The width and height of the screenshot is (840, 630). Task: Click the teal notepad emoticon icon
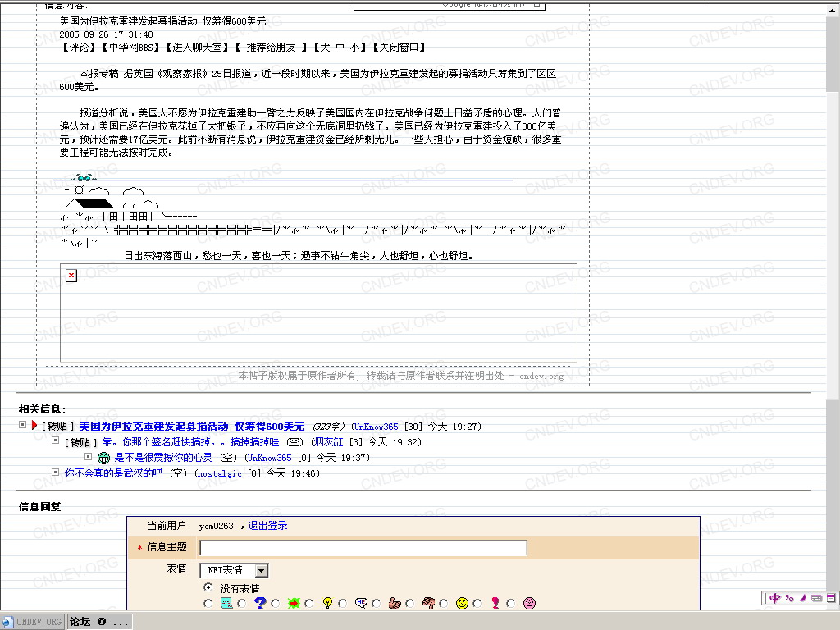[x=226, y=603]
